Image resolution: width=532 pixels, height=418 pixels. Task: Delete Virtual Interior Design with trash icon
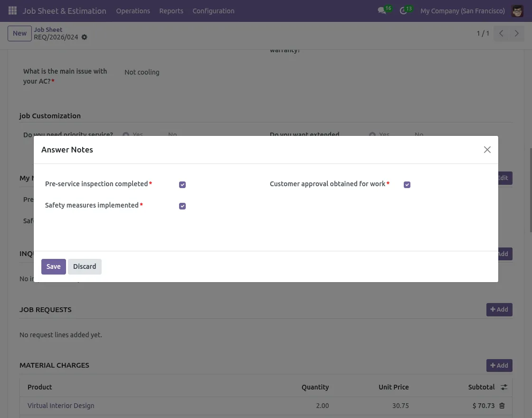coord(502,406)
